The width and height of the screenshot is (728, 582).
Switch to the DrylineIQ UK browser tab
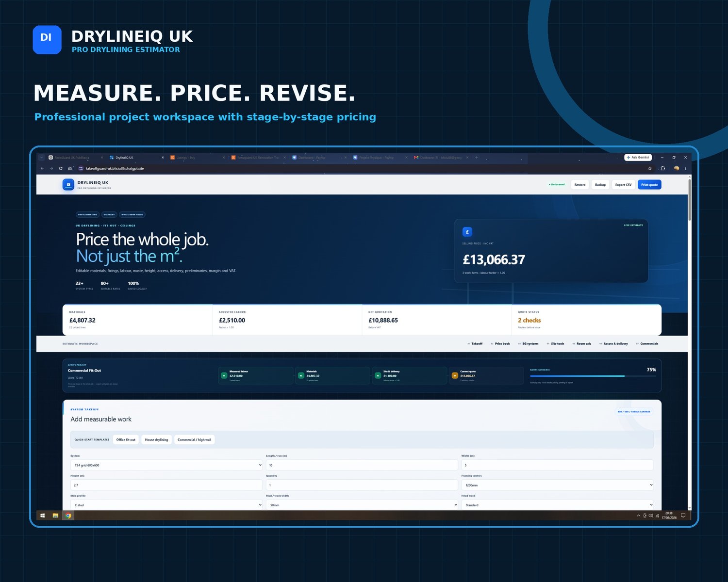click(x=137, y=158)
